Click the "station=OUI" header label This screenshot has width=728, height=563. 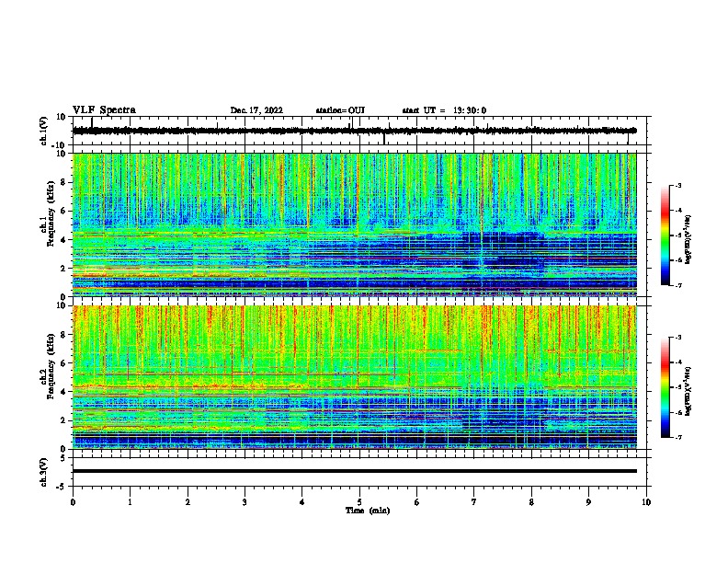(340, 110)
